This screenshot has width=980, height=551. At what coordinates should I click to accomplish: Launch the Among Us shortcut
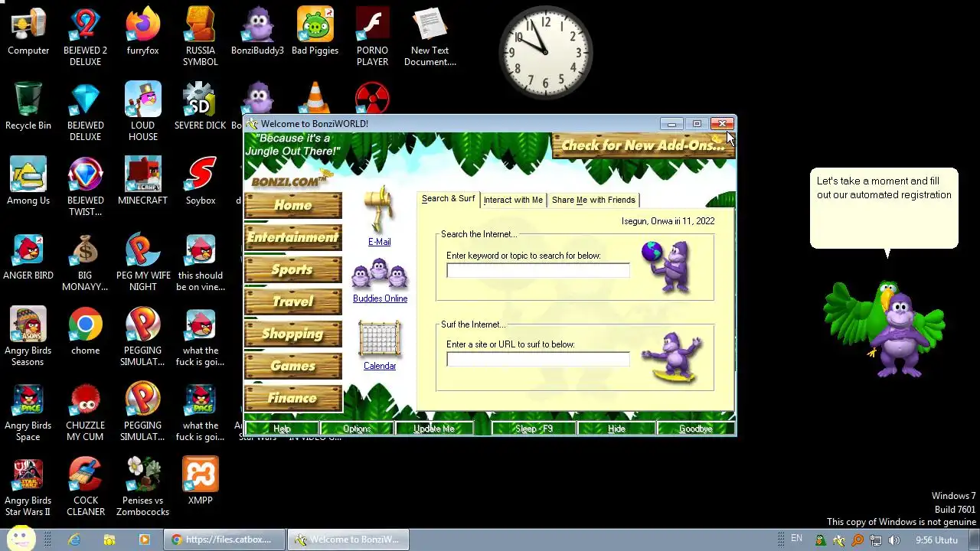tap(28, 181)
